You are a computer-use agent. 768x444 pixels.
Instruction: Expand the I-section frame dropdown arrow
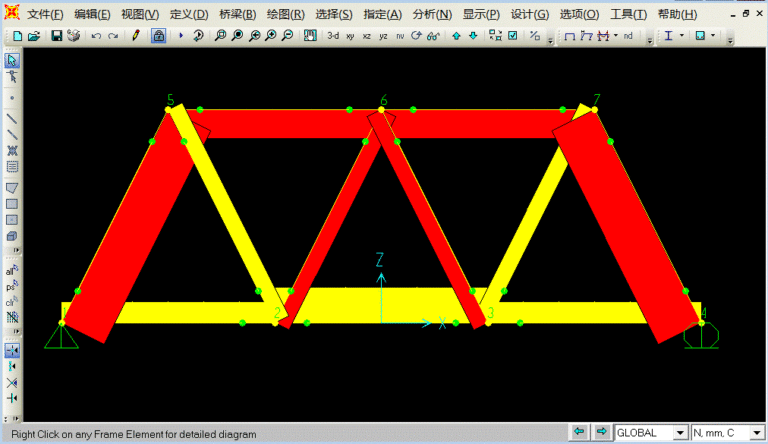pyautogui.click(x=683, y=36)
